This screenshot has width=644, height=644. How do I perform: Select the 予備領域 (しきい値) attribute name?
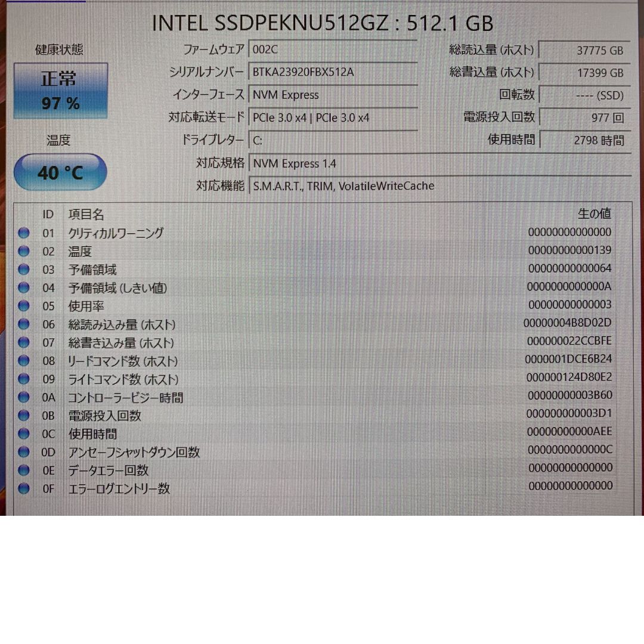[x=117, y=288]
